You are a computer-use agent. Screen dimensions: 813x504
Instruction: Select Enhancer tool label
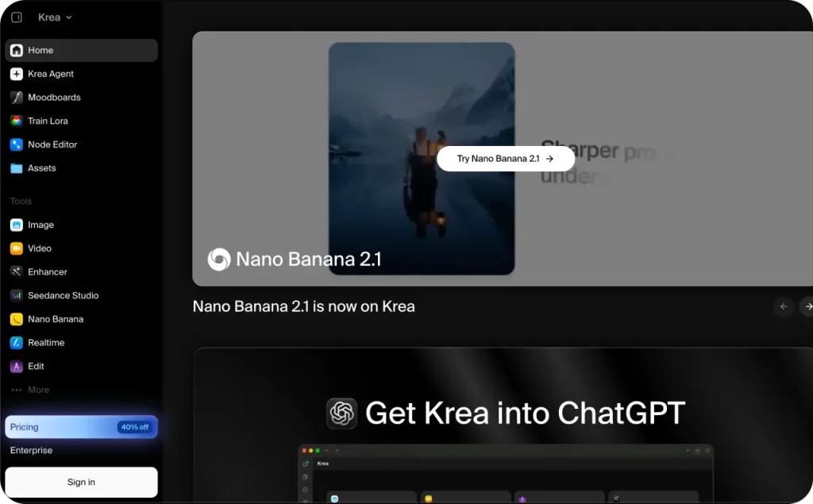tap(48, 271)
